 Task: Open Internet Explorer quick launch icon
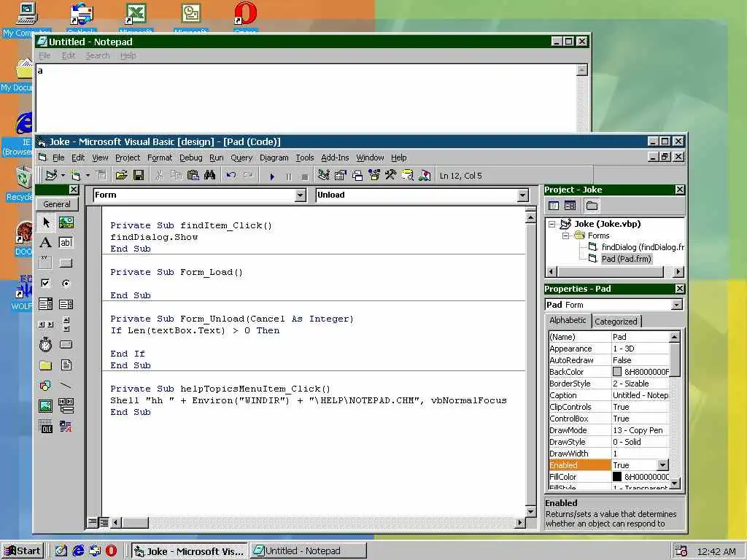point(77,551)
